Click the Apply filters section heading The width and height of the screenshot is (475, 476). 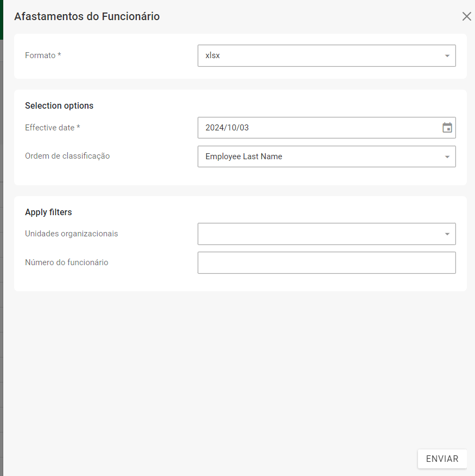click(48, 212)
